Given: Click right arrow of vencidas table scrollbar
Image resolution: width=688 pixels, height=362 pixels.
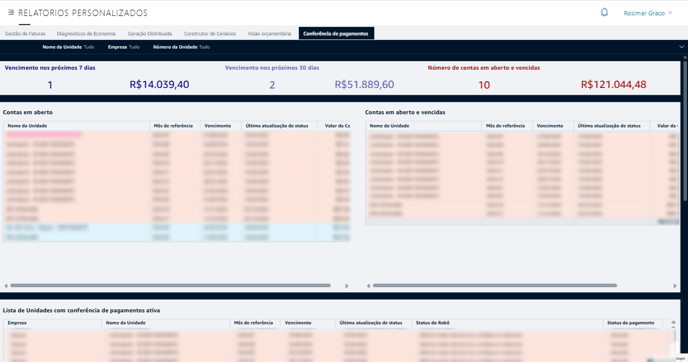Looking at the screenshot, I should click(x=675, y=286).
